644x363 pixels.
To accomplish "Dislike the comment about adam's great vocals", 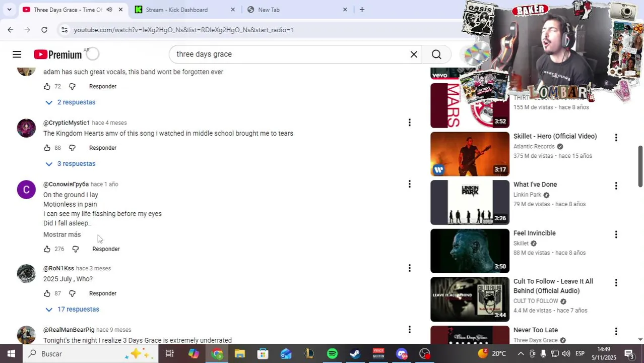I will (x=72, y=87).
